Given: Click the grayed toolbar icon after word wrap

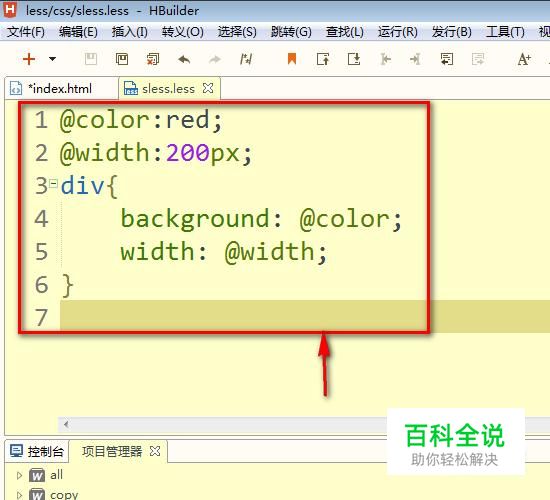Looking at the screenshot, I should pyautogui.click(x=478, y=59).
